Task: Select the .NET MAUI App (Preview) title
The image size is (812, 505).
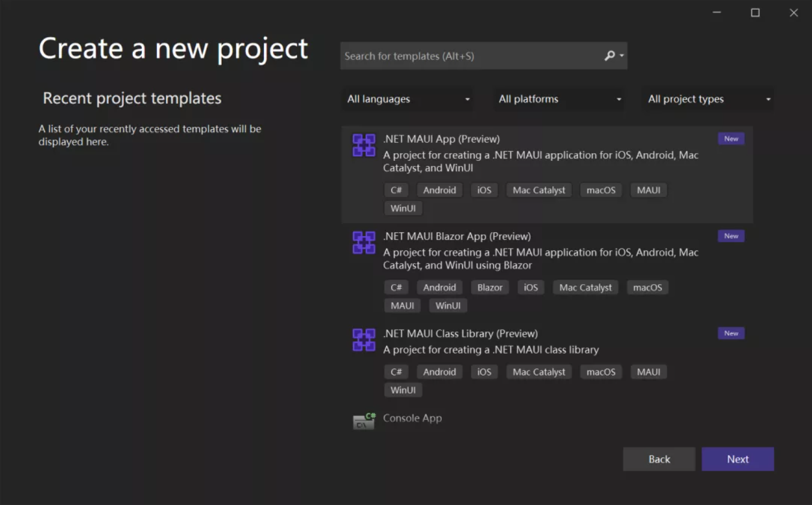Action: pyautogui.click(x=441, y=139)
